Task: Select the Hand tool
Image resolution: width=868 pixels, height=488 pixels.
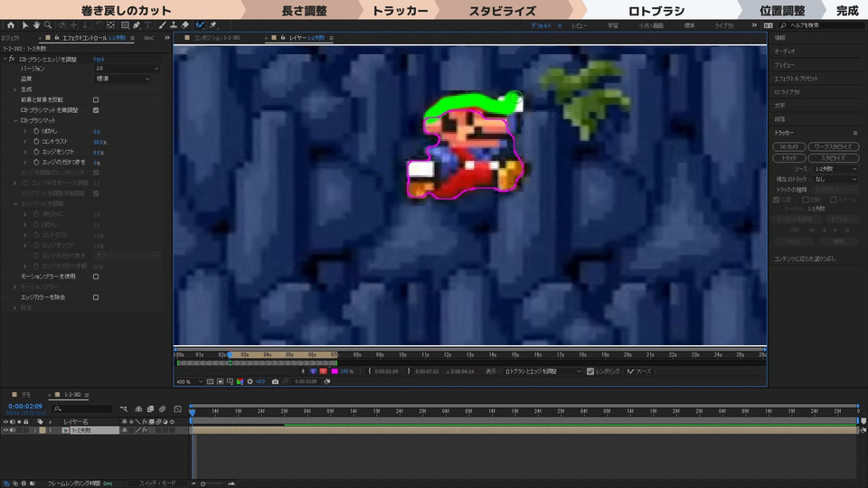Action: pos(36,25)
